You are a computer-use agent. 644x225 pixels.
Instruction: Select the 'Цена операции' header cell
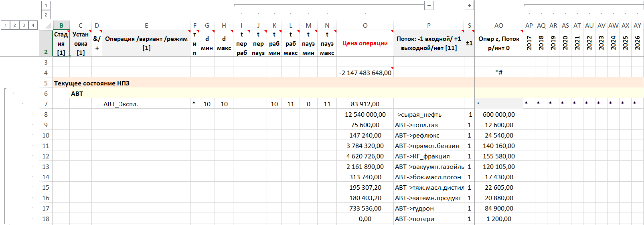pyautogui.click(x=365, y=43)
